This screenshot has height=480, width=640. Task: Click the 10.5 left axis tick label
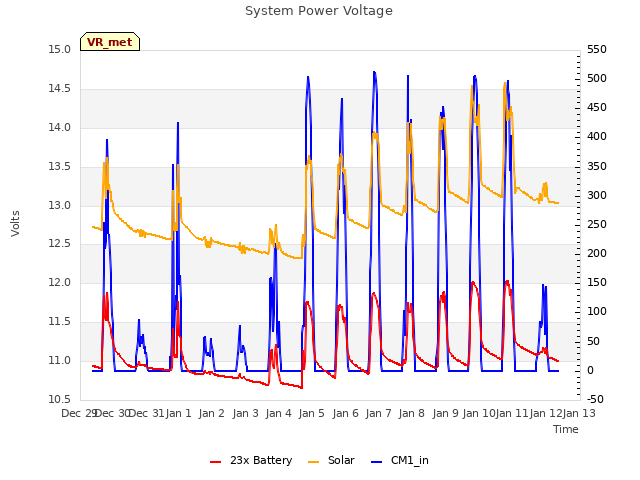pyautogui.click(x=60, y=399)
